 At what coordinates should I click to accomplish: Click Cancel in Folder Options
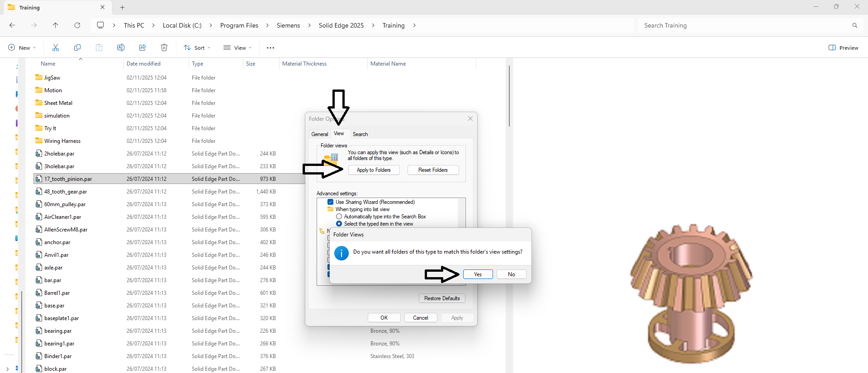pyautogui.click(x=420, y=318)
